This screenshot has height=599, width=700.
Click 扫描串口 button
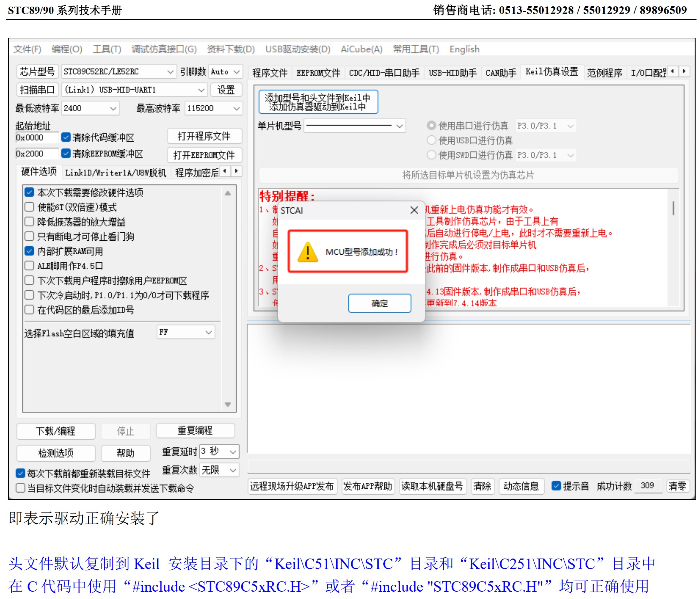(x=37, y=90)
